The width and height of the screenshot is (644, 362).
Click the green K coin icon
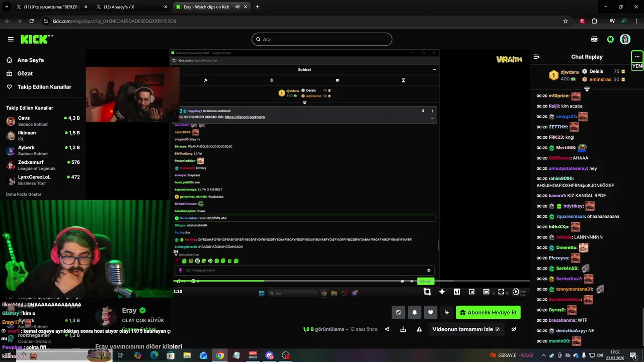[x=610, y=39]
